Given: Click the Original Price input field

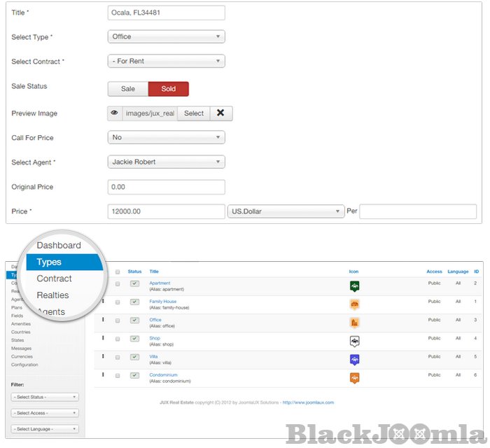Looking at the screenshot, I should point(166,187).
